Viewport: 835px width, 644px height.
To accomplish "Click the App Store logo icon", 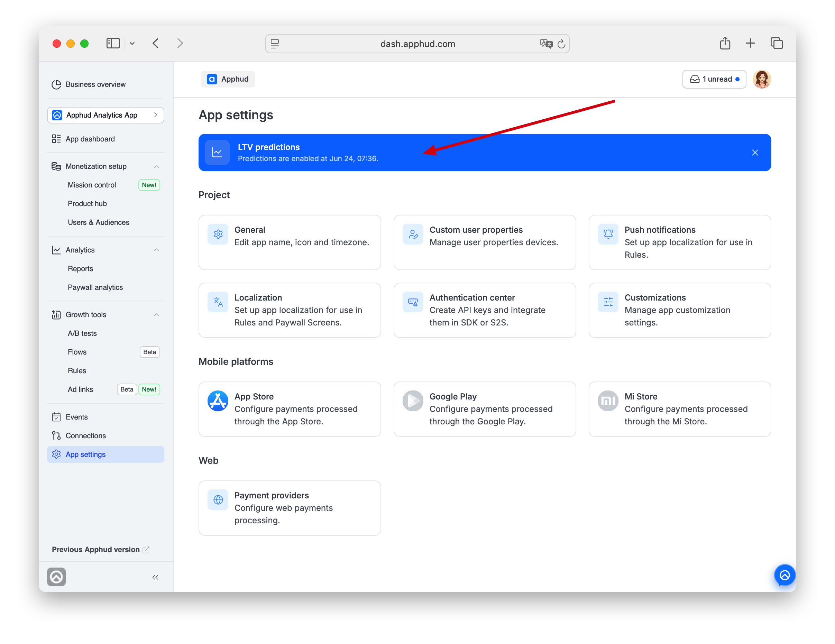I will [x=218, y=401].
